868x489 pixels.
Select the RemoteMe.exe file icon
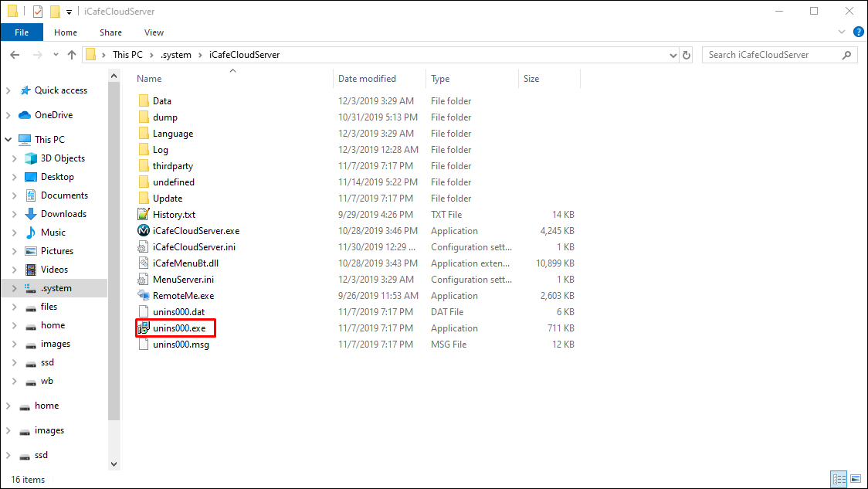coord(143,295)
